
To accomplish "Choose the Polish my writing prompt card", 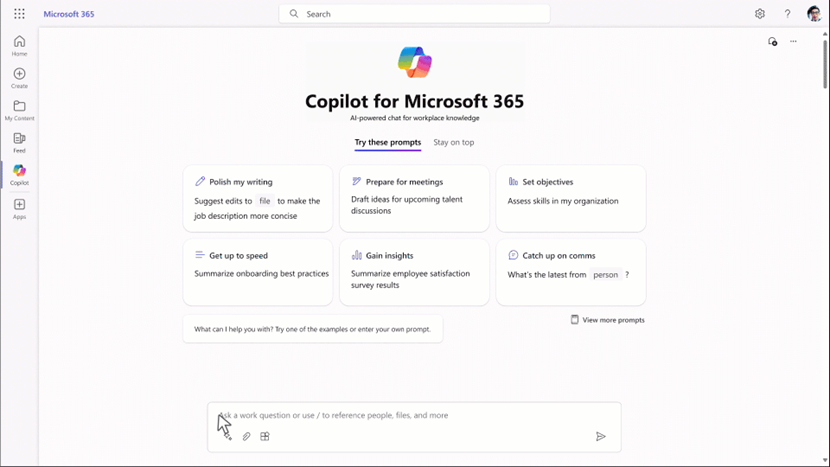I will (x=258, y=198).
